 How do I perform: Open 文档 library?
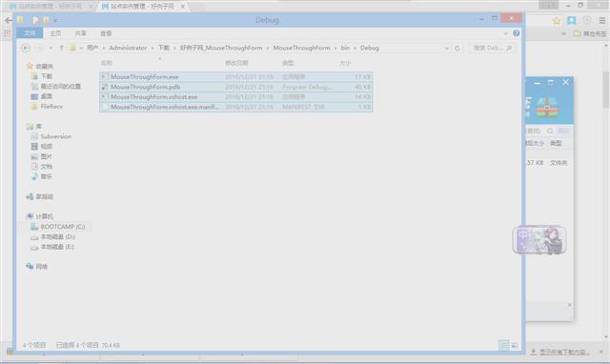[x=42, y=167]
